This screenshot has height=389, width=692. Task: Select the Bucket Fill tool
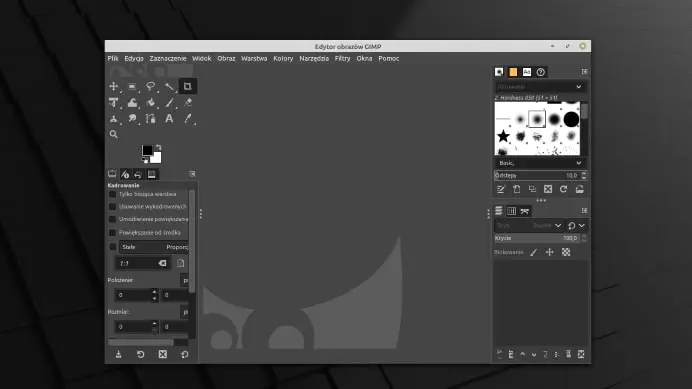pyautogui.click(x=150, y=103)
